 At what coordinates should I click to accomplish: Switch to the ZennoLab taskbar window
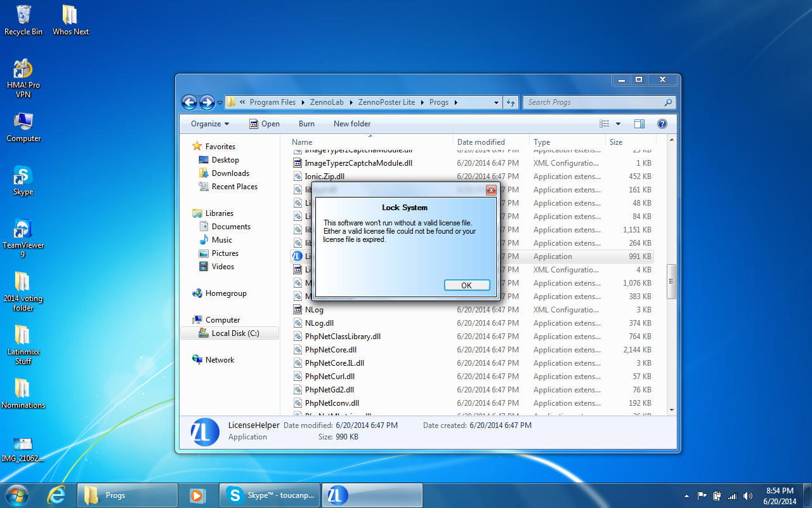click(372, 495)
